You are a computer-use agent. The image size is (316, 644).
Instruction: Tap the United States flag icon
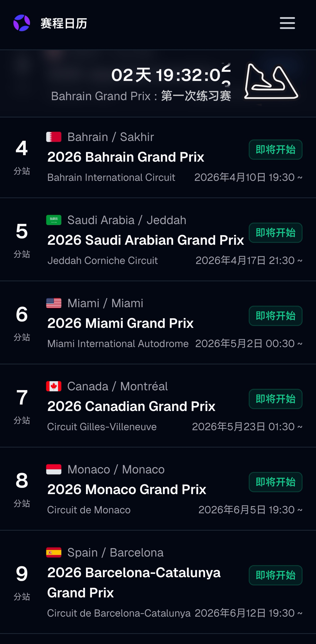point(54,303)
